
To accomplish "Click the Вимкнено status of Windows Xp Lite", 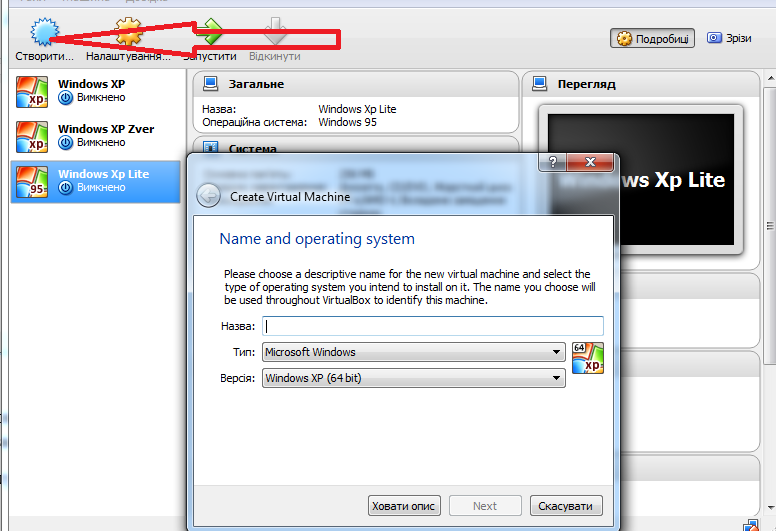I will coord(101,188).
